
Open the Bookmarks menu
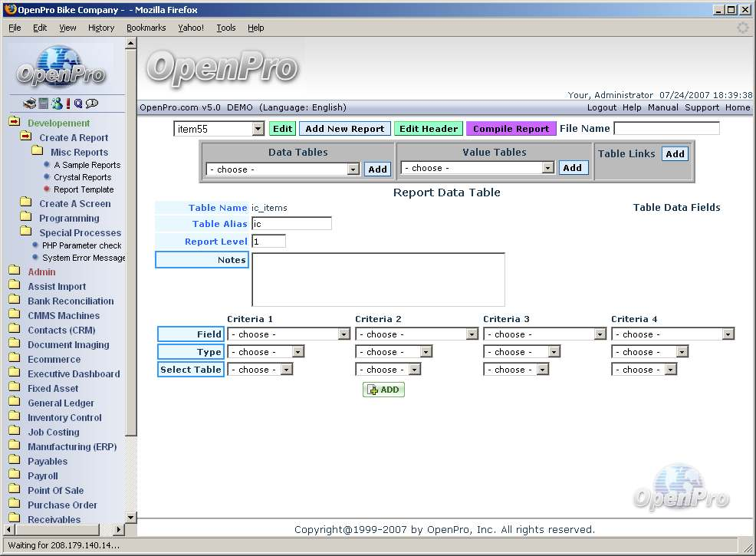pos(146,28)
